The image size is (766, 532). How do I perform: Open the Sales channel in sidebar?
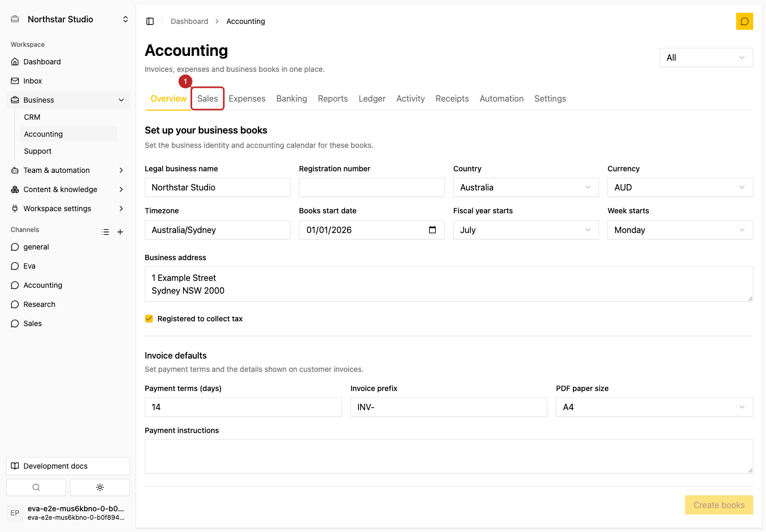point(68,323)
